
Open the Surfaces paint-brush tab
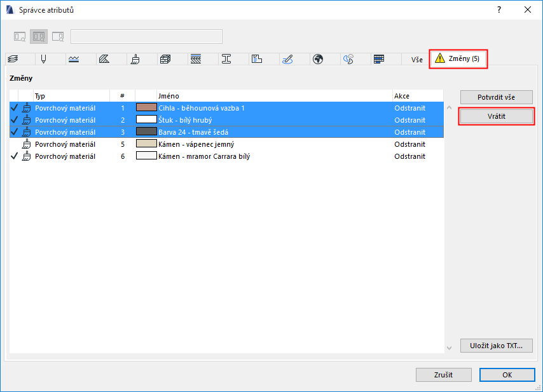click(135, 59)
